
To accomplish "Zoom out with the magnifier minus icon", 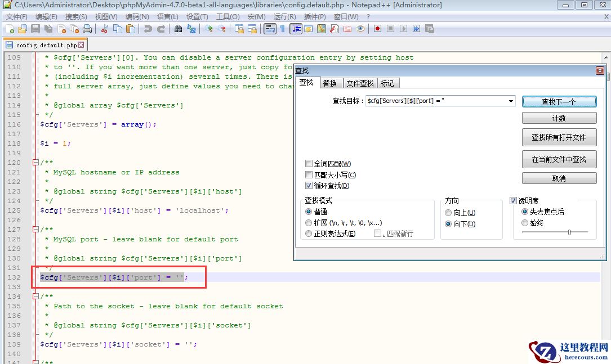I will pyautogui.click(x=222, y=29).
